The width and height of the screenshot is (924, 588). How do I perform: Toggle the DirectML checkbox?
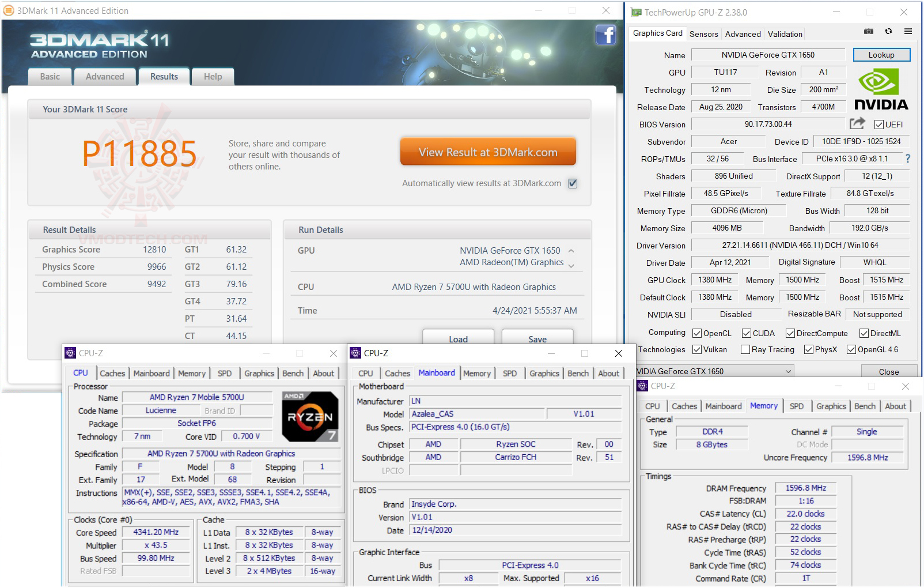pyautogui.click(x=864, y=333)
